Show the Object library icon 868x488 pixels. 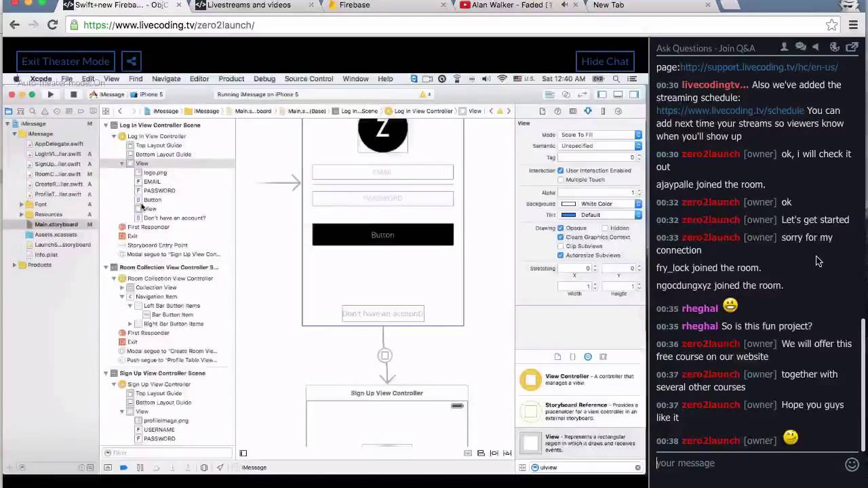(x=588, y=357)
